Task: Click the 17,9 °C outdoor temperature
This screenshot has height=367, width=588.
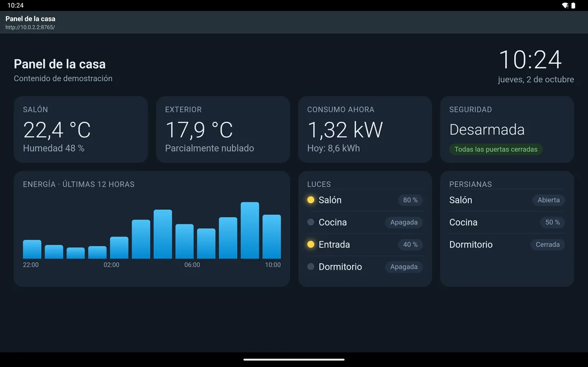Action: pos(199,130)
